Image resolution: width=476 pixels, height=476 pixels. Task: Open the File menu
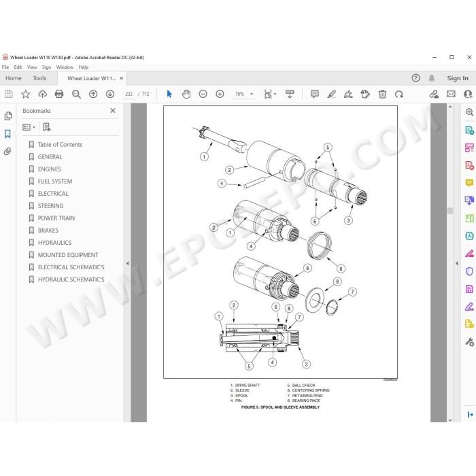click(5, 67)
